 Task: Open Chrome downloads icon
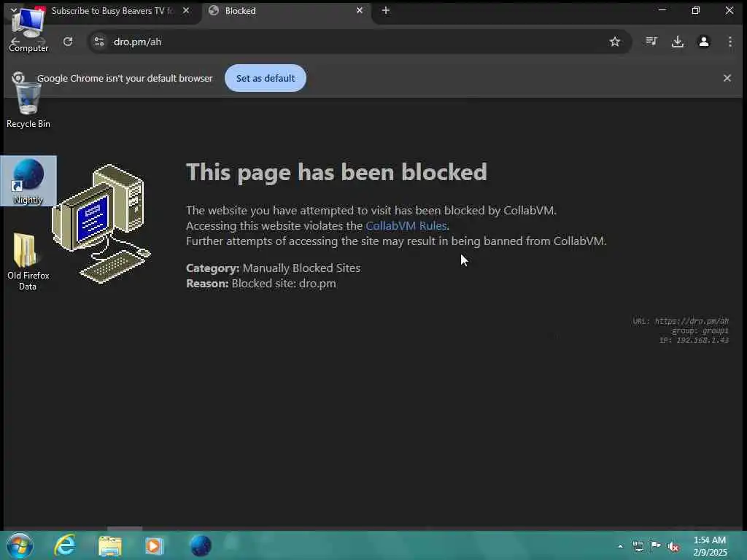[x=678, y=42]
